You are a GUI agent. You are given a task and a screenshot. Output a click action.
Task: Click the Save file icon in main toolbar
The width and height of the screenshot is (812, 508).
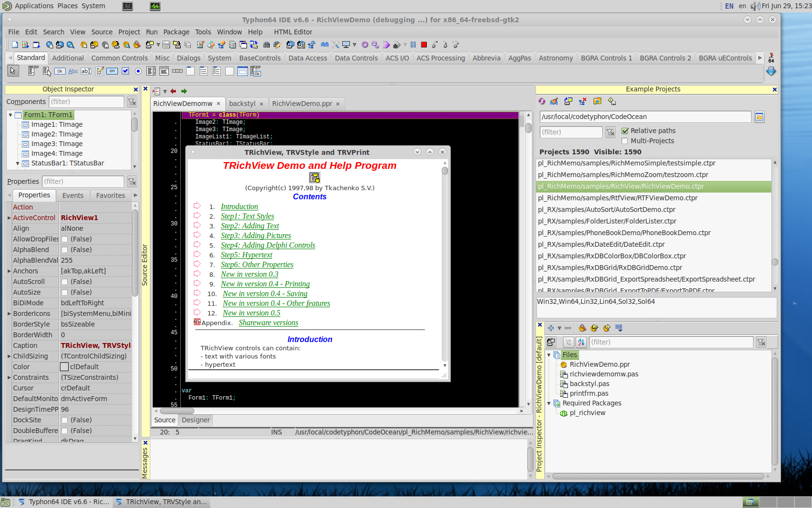click(x=166, y=45)
